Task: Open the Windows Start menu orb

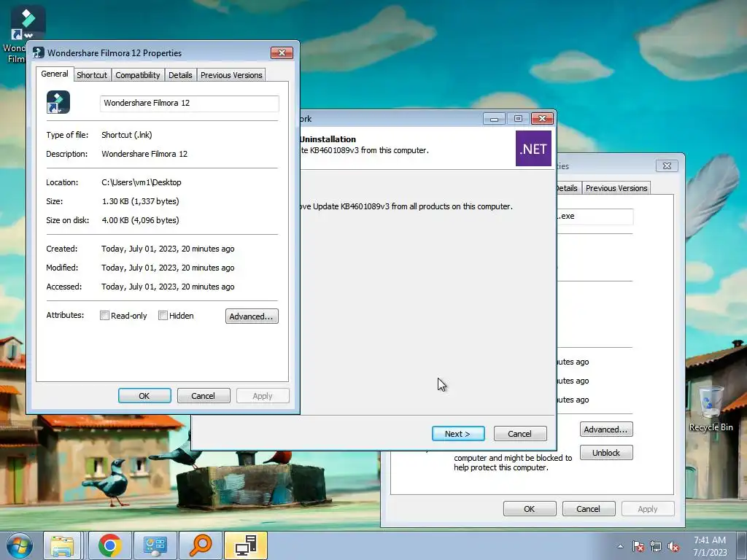Action: [x=20, y=545]
